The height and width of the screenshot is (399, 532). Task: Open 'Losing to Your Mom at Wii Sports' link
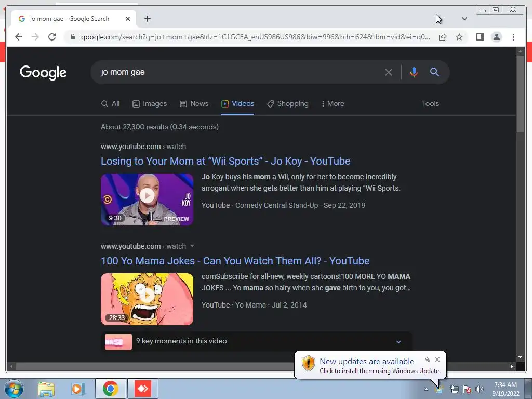[x=225, y=161]
